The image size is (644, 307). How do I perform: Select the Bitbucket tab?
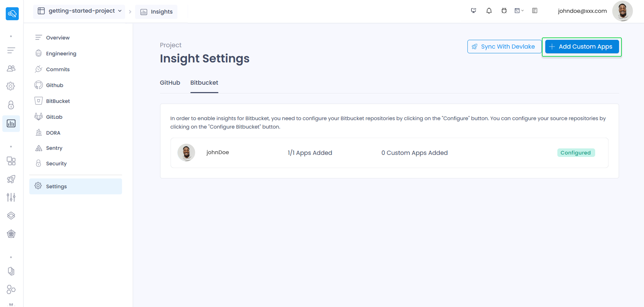tap(204, 83)
